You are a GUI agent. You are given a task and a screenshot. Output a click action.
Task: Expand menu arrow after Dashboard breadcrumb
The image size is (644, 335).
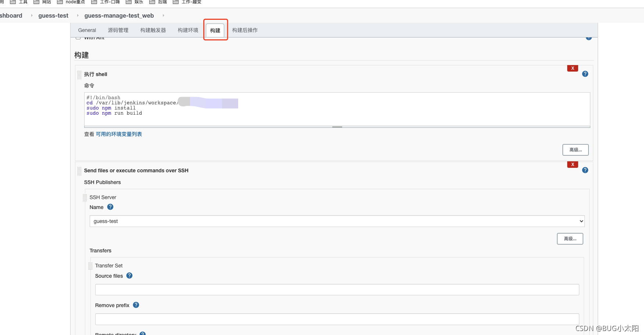click(x=32, y=15)
